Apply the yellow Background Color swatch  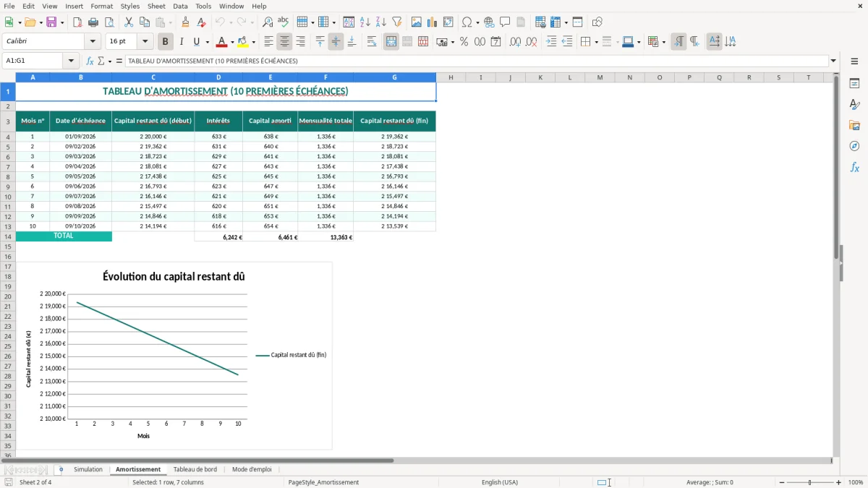243,42
